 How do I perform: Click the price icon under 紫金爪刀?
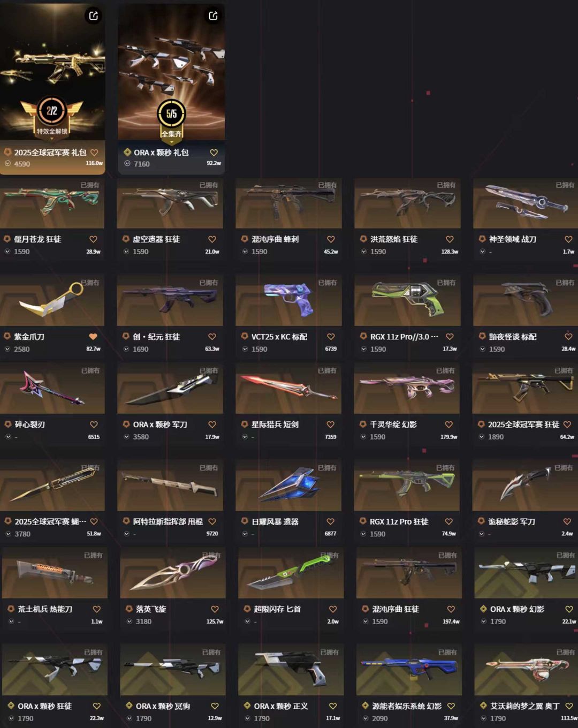7,349
